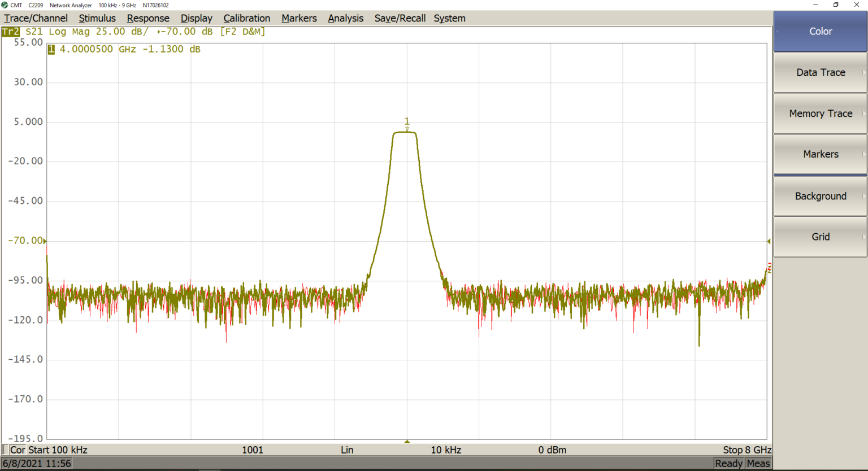This screenshot has width=868, height=471.
Task: Select the Tr2 trace indicator
Action: pyautogui.click(x=10, y=32)
